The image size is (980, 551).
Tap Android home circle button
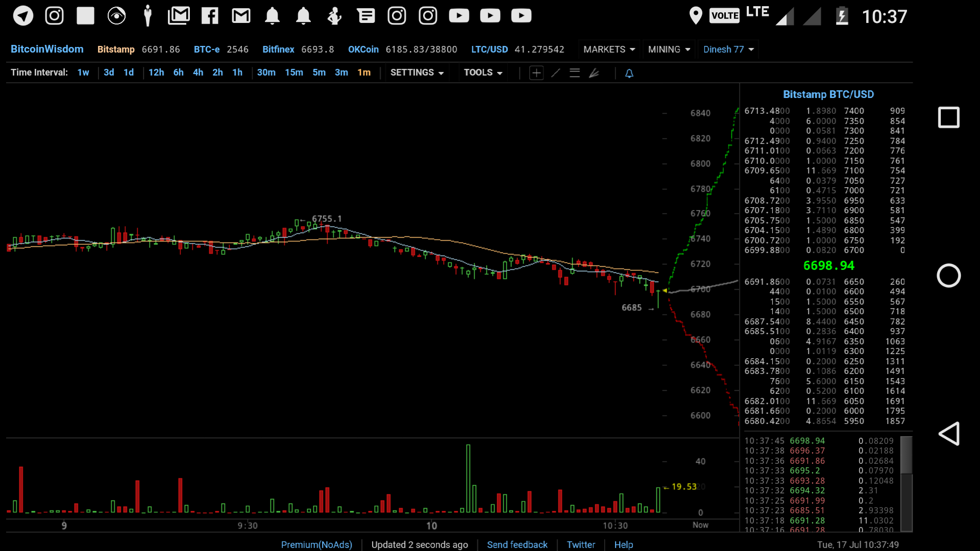(x=948, y=276)
